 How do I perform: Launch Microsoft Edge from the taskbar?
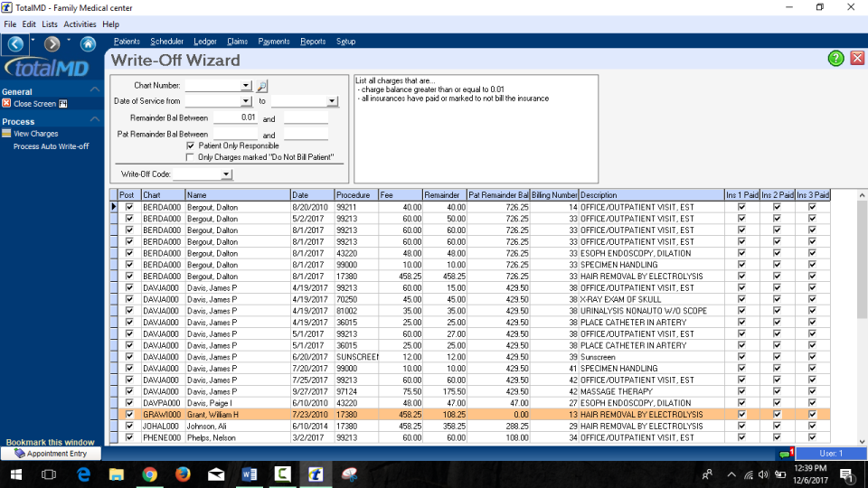[83, 474]
